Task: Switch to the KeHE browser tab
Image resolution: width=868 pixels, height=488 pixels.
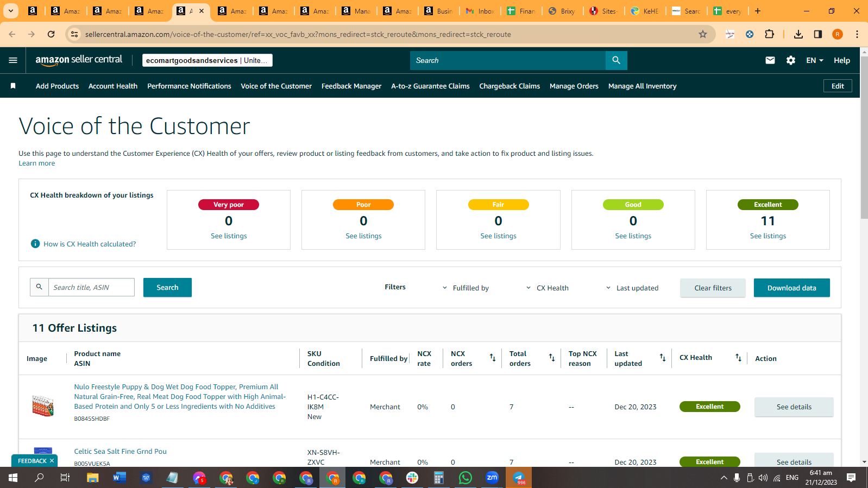Action: click(x=645, y=11)
